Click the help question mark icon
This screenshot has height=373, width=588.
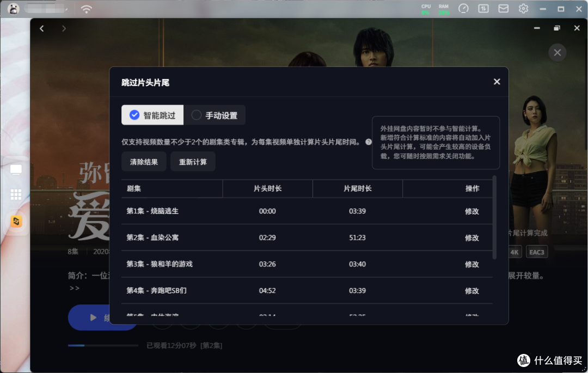369,142
